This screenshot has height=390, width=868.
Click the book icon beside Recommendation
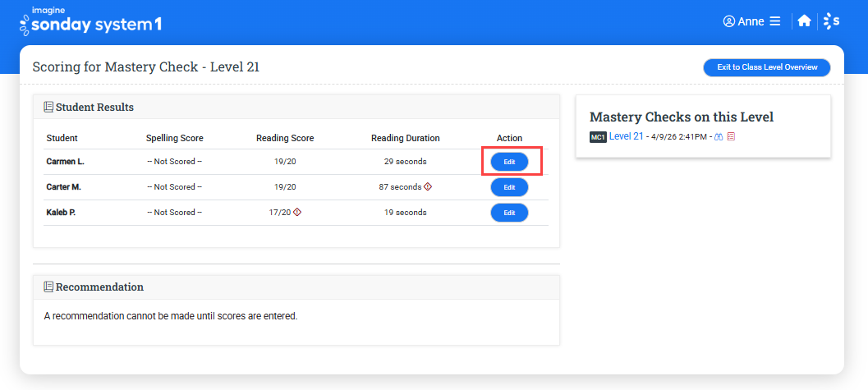pos(48,287)
